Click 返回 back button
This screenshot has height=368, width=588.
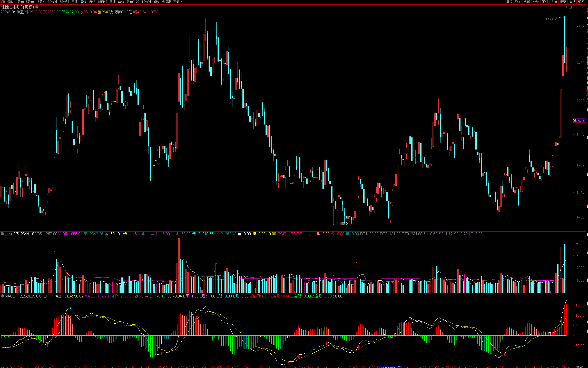581,2
